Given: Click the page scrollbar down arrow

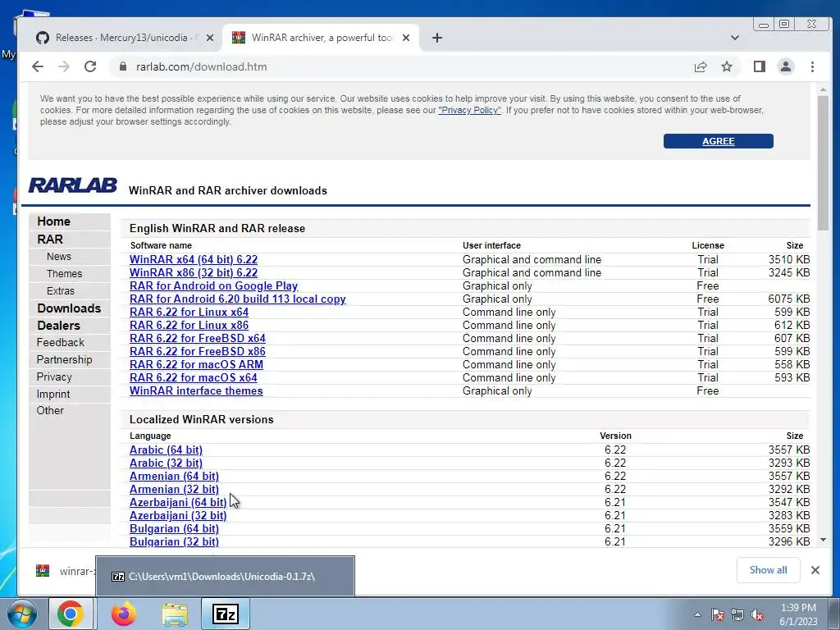Looking at the screenshot, I should click(x=824, y=540).
